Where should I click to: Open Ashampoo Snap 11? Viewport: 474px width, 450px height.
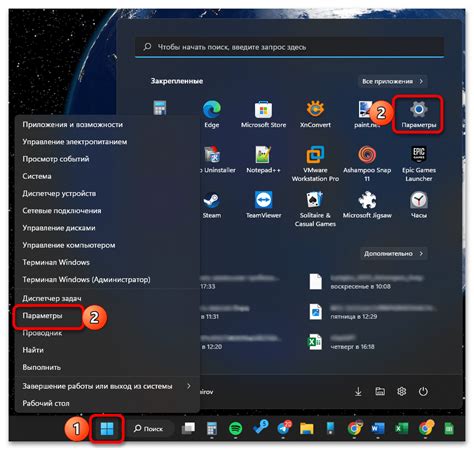pos(367,163)
